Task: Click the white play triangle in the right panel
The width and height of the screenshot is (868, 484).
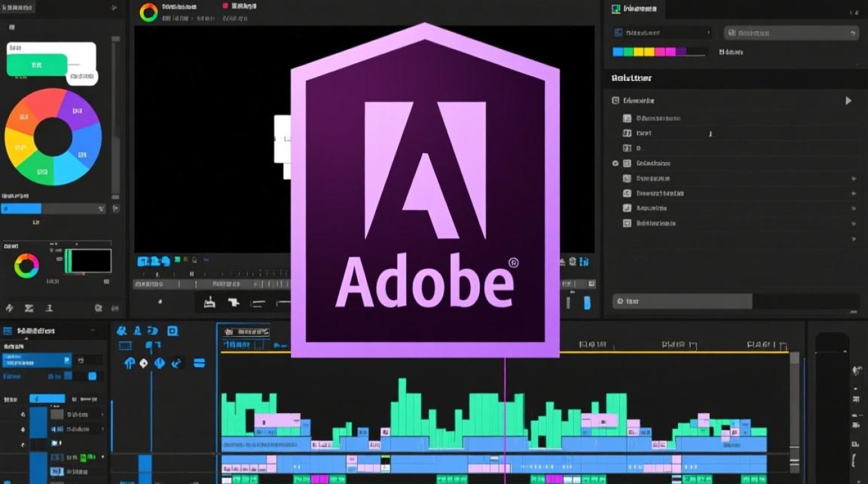Action: [849, 101]
